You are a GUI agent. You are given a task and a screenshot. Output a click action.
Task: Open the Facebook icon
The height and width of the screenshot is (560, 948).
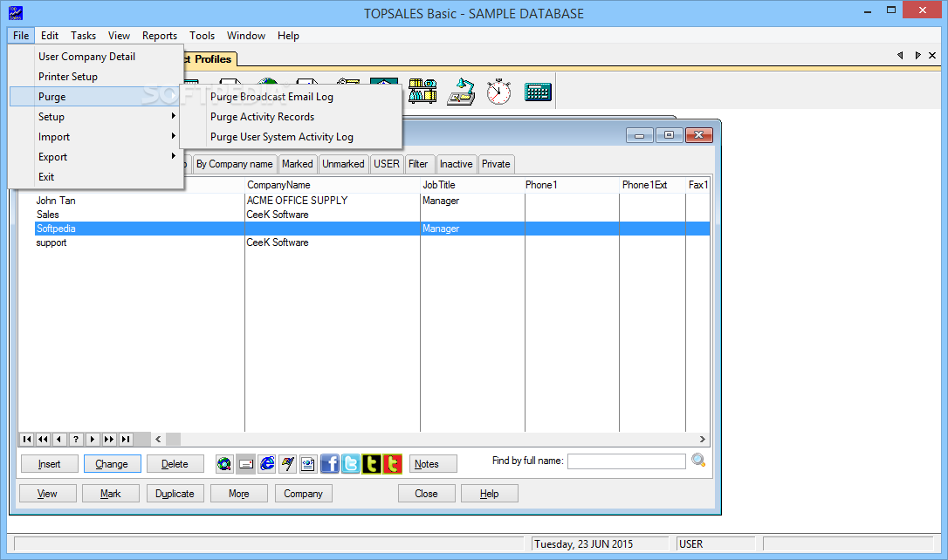click(329, 463)
